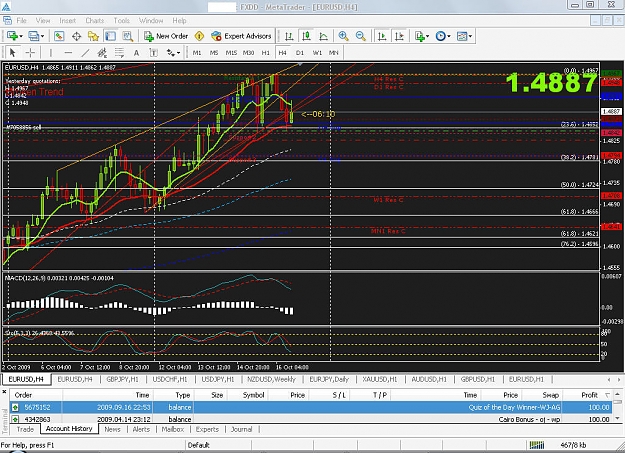Sort history by the Order column
The image size is (625, 453).
click(23, 395)
